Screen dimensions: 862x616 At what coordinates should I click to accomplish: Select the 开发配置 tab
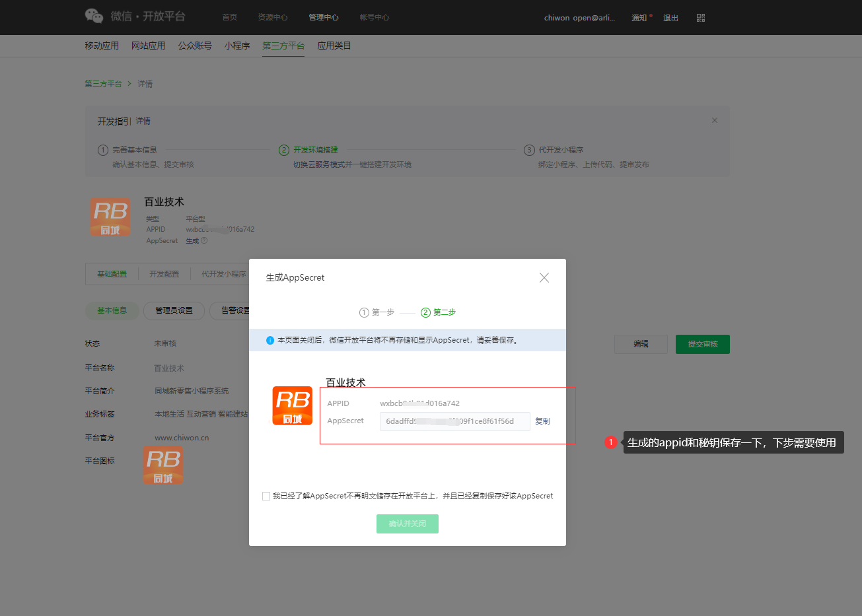tap(164, 274)
